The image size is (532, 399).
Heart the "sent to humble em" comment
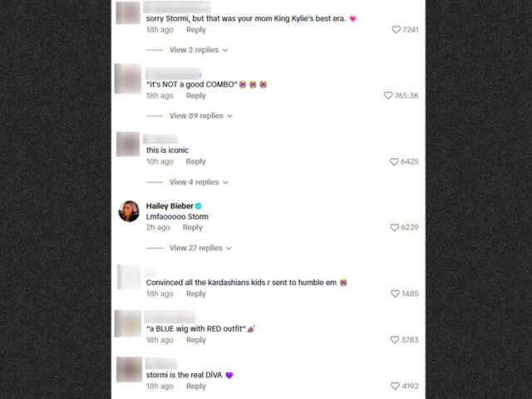click(x=395, y=293)
